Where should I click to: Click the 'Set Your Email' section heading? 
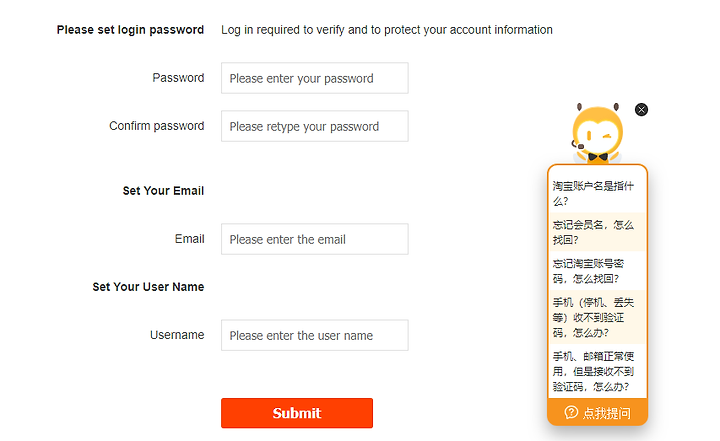pos(163,191)
